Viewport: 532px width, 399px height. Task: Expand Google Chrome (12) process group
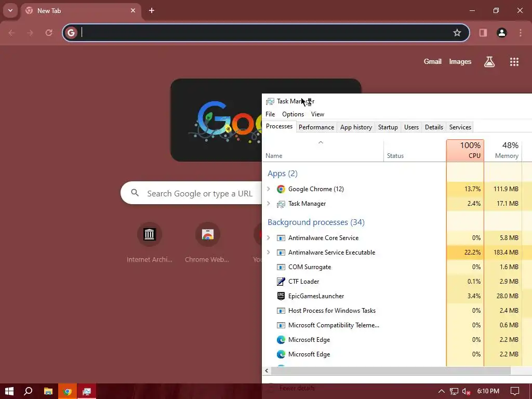(269, 189)
